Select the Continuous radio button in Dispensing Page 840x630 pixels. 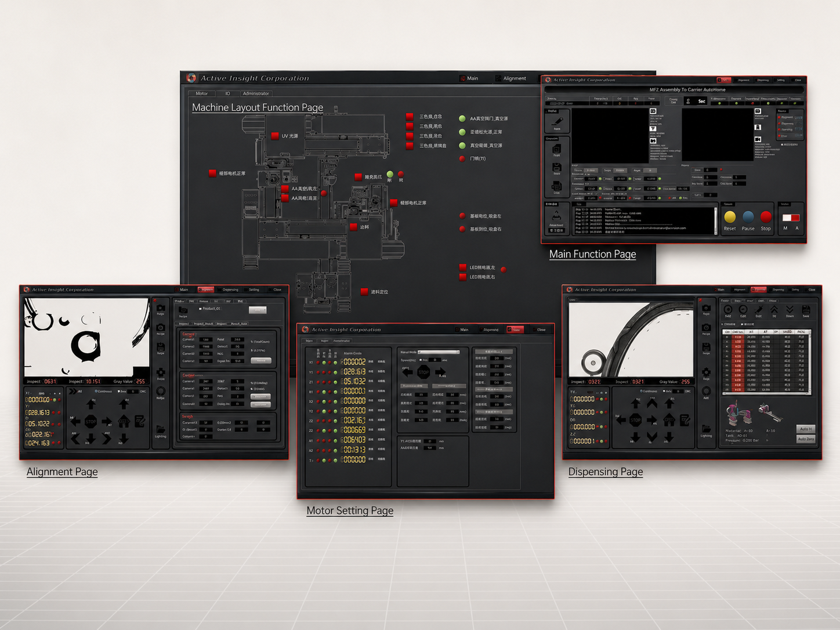(640, 391)
